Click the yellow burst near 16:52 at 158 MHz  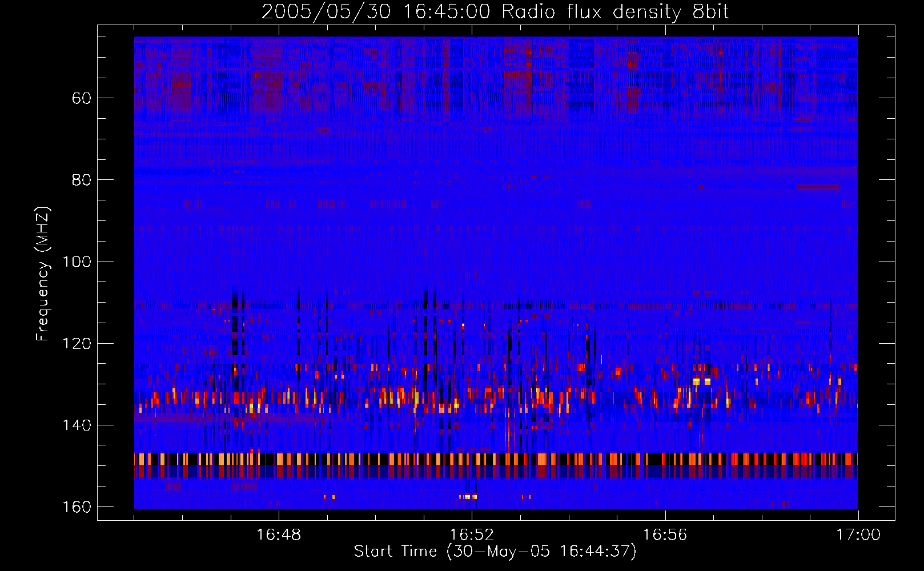pos(468,497)
